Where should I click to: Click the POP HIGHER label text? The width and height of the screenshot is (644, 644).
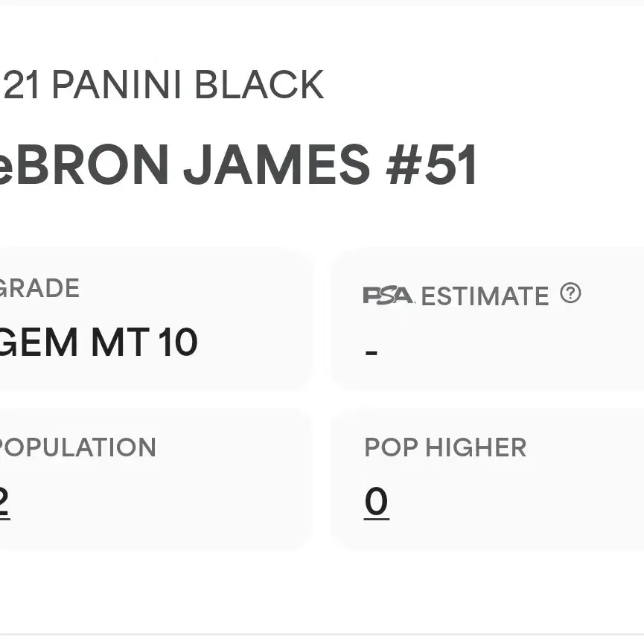click(445, 447)
